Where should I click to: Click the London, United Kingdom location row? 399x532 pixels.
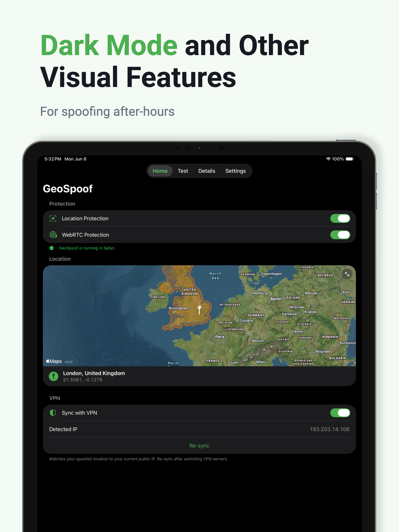199,376
